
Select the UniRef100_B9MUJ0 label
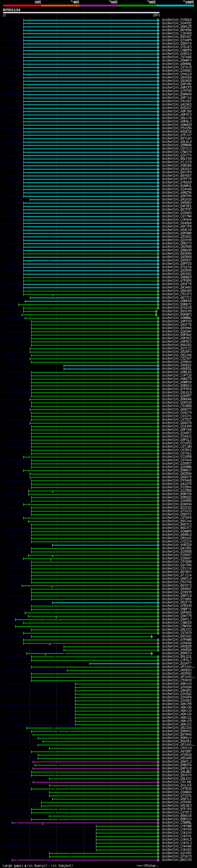[x=177, y=738]
